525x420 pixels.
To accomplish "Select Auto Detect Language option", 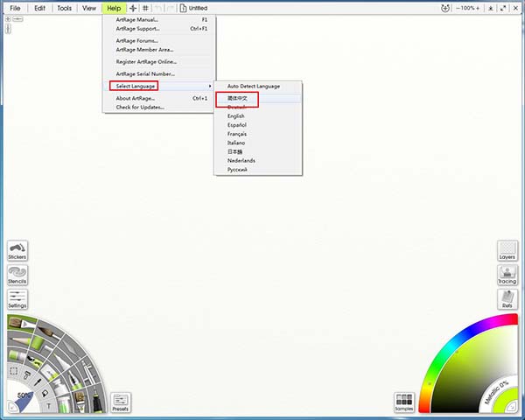I will [254, 86].
